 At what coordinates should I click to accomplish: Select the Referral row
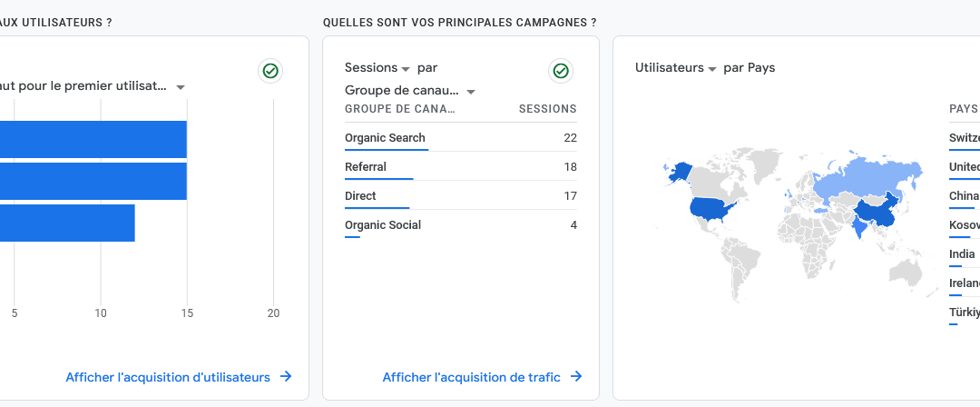461,166
